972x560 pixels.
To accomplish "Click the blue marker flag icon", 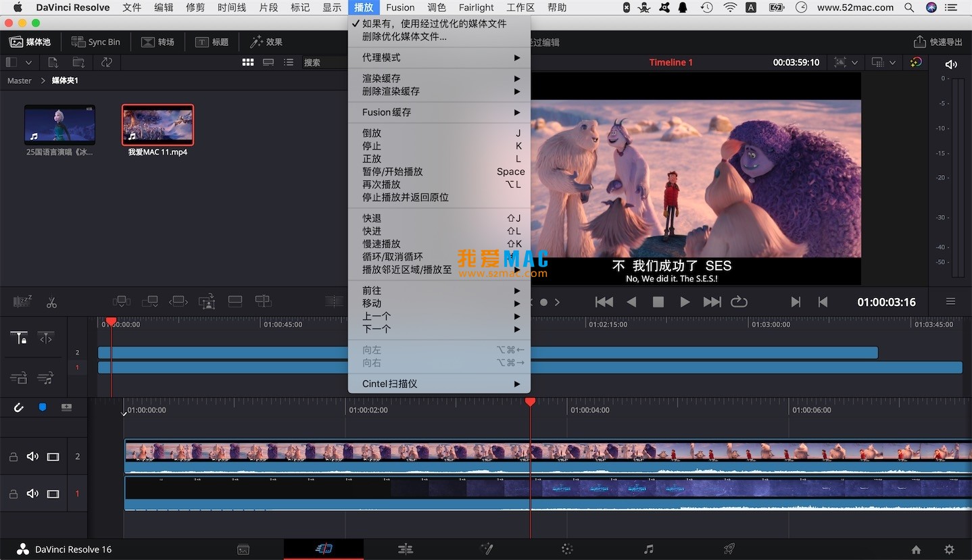I will [x=42, y=407].
